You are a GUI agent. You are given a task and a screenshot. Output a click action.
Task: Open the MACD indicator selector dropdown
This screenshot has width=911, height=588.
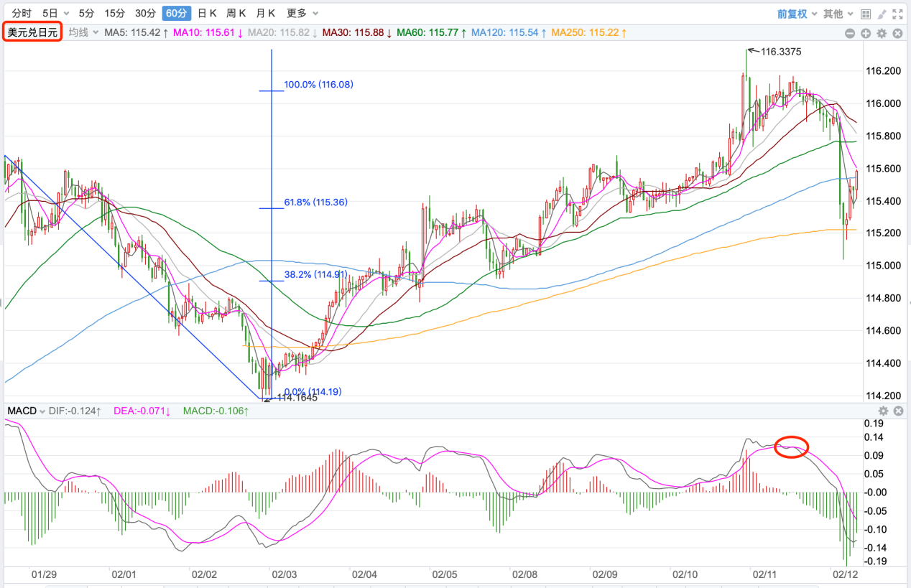(26, 411)
